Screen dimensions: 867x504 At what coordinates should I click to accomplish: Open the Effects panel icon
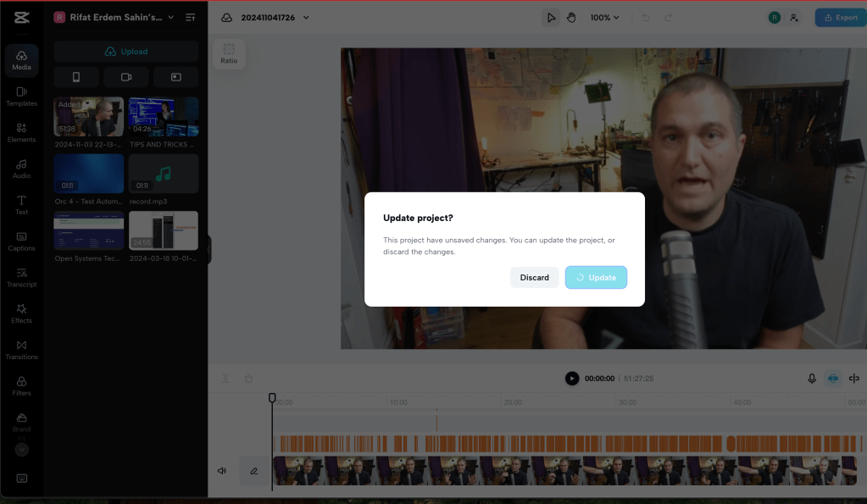coord(21,314)
